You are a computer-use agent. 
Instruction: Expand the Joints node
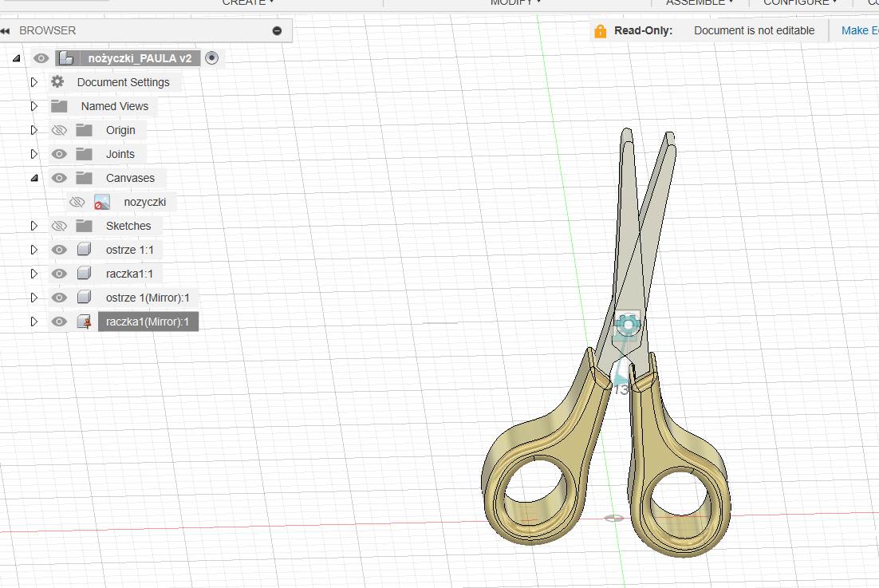[x=34, y=154]
